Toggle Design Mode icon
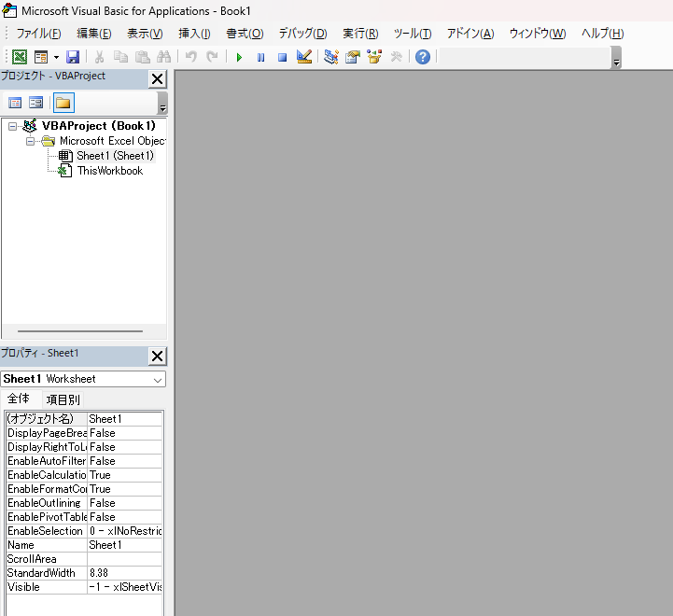Screen dimensions: 673x616 point(304,57)
